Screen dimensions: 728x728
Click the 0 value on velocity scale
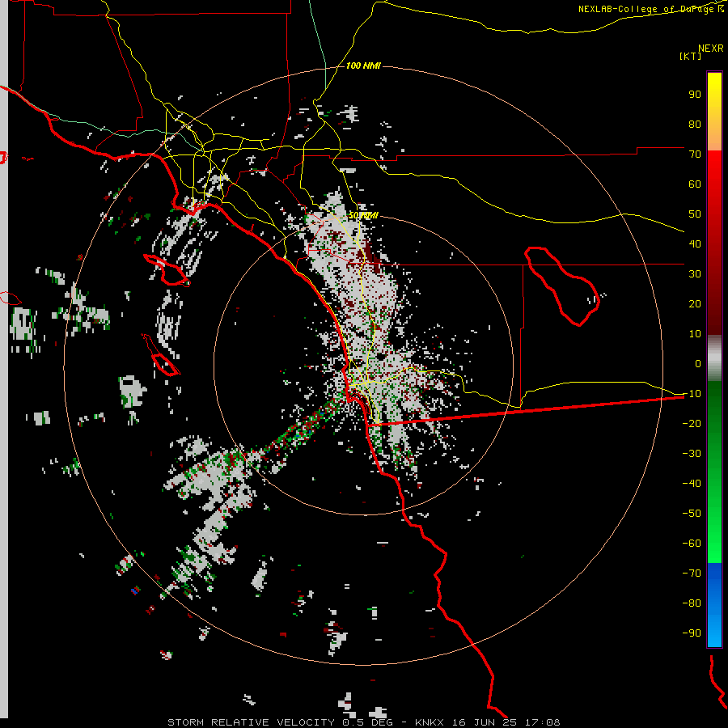pos(698,364)
